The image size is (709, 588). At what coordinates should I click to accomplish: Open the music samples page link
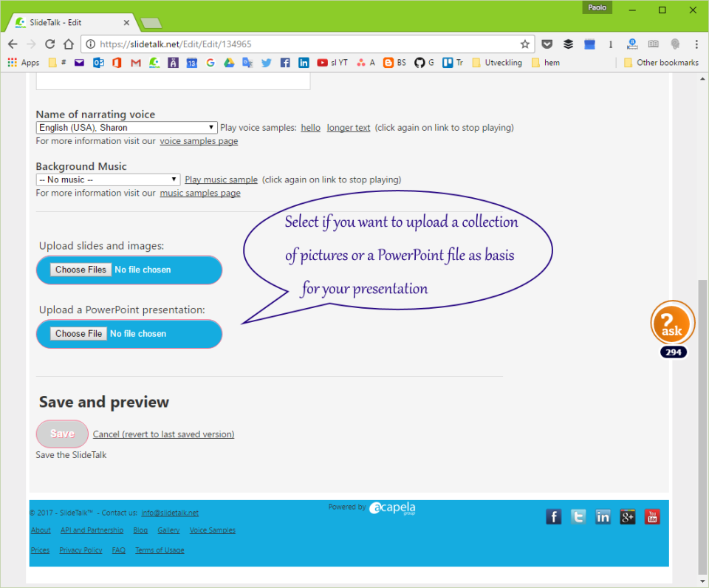200,193
